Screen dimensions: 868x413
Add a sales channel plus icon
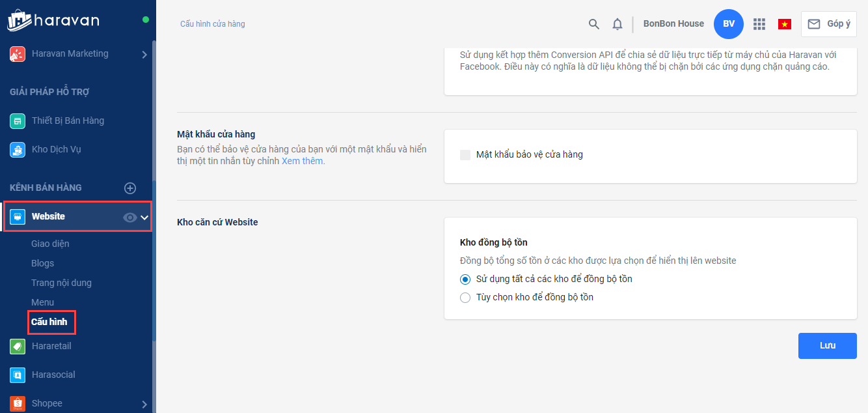point(130,188)
